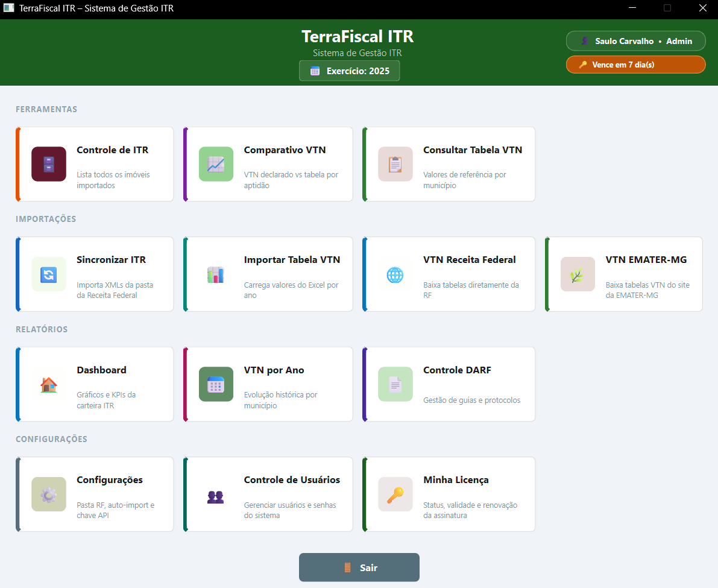Click text 'Gráficos e KPIs da carteira ITR'
The height and width of the screenshot is (588, 718).
point(106,400)
